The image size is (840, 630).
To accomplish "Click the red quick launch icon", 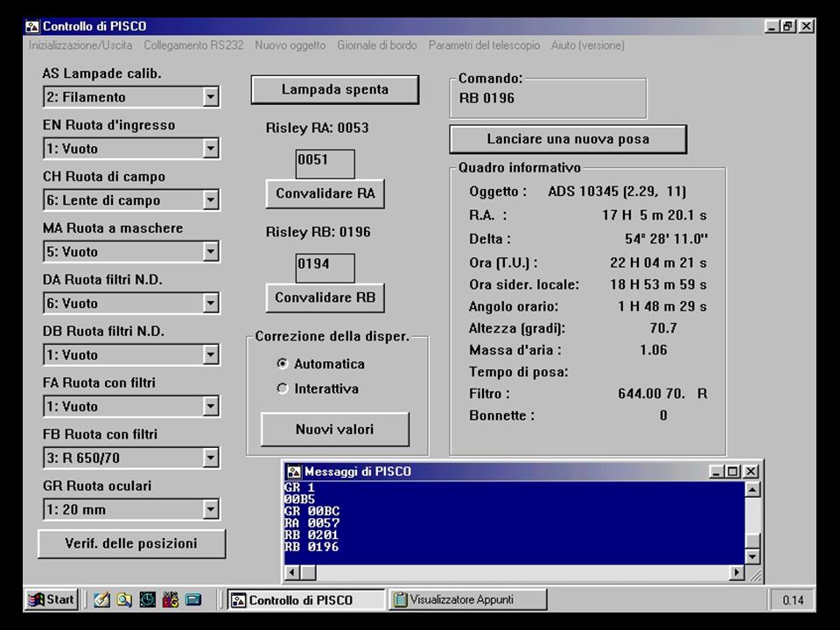I will 171,599.
